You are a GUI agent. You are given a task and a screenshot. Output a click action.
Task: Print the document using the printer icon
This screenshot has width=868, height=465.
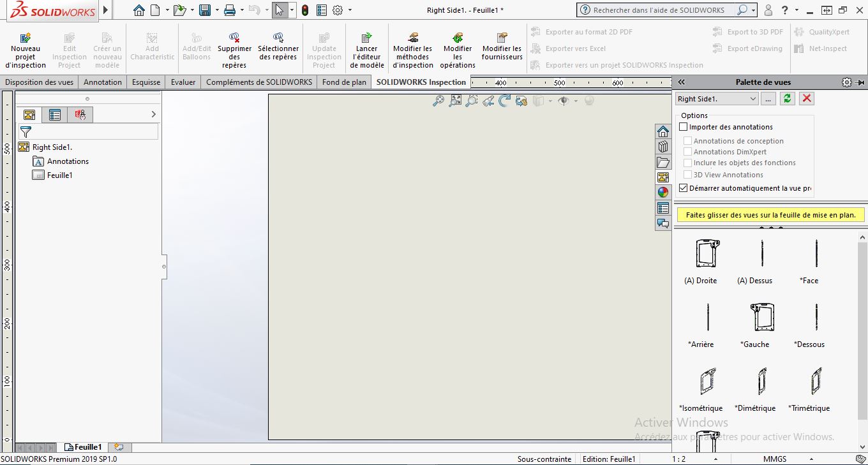tap(230, 10)
